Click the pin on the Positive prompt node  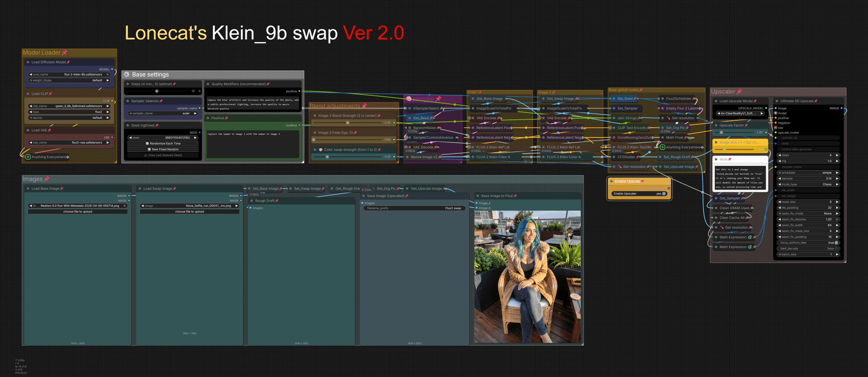[226, 118]
